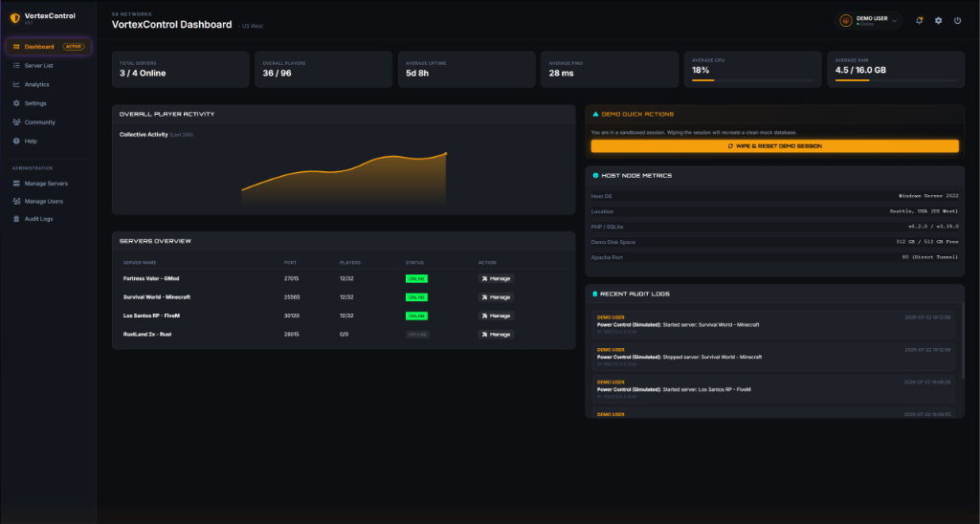Image resolution: width=980 pixels, height=524 pixels.
Task: Click the Manage Servers icon in sidebar
Action: pos(16,184)
